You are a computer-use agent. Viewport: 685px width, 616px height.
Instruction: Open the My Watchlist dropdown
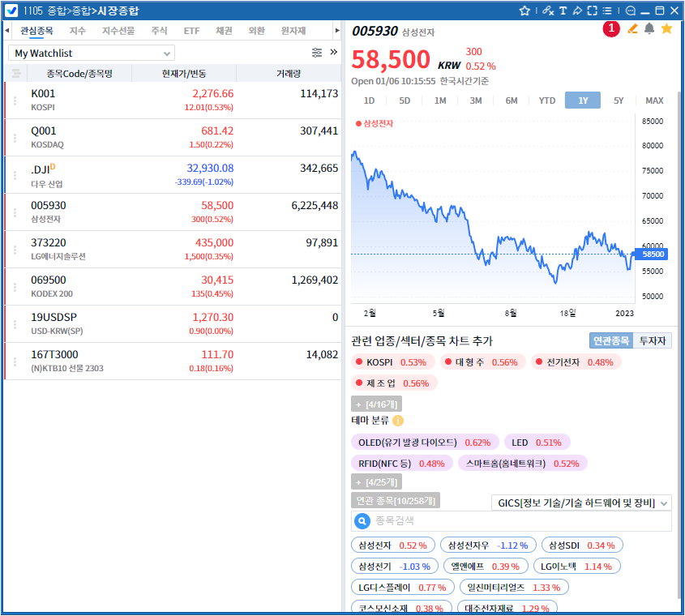point(92,53)
